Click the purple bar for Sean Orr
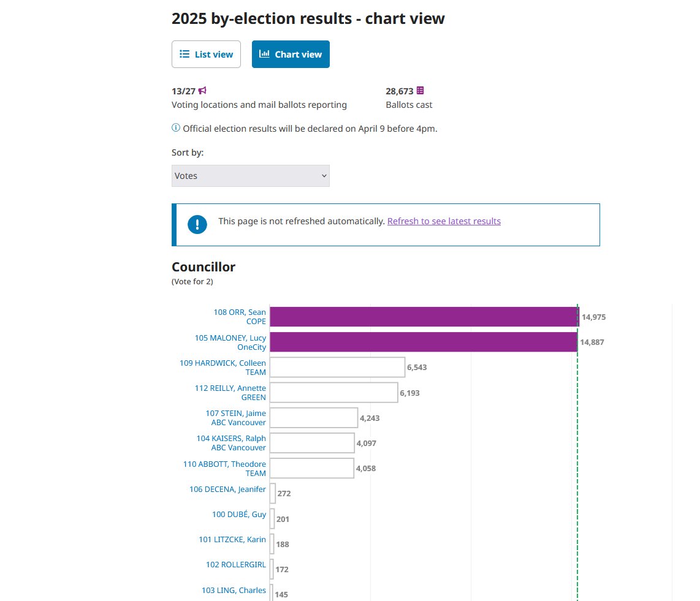This screenshot has height=601, width=700. click(425, 317)
